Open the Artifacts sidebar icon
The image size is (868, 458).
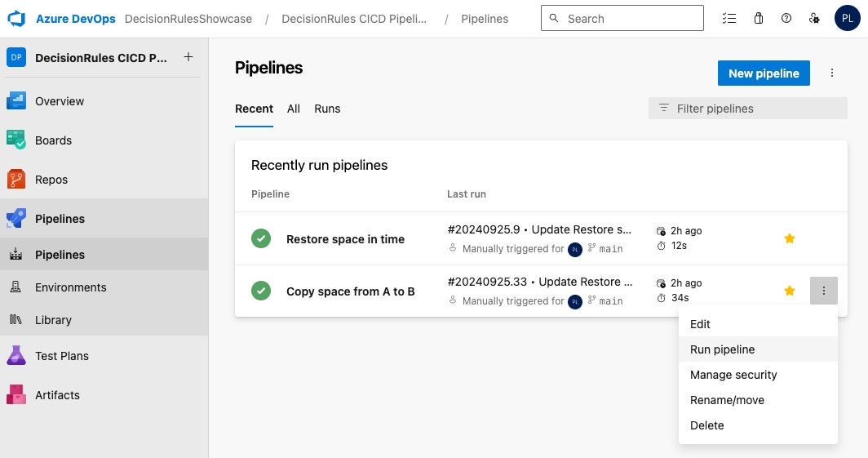pyautogui.click(x=17, y=395)
